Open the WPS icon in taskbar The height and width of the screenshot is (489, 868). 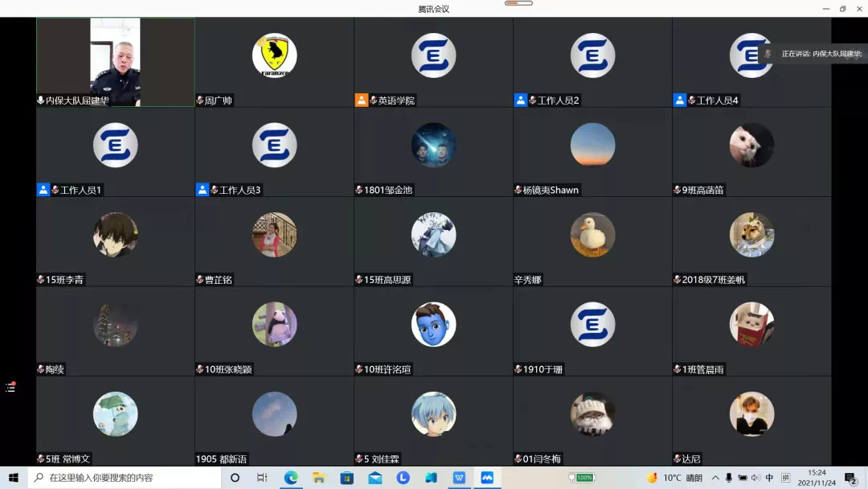pos(459,478)
